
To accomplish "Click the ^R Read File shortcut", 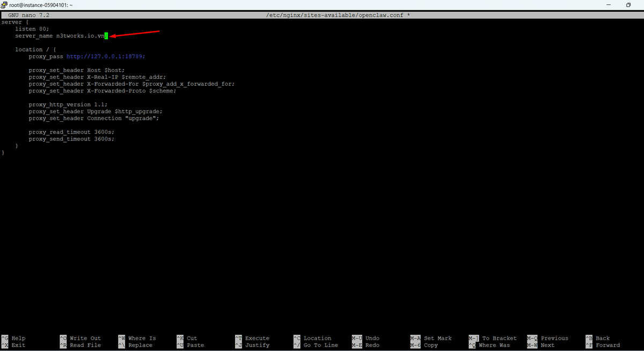I will point(80,345).
